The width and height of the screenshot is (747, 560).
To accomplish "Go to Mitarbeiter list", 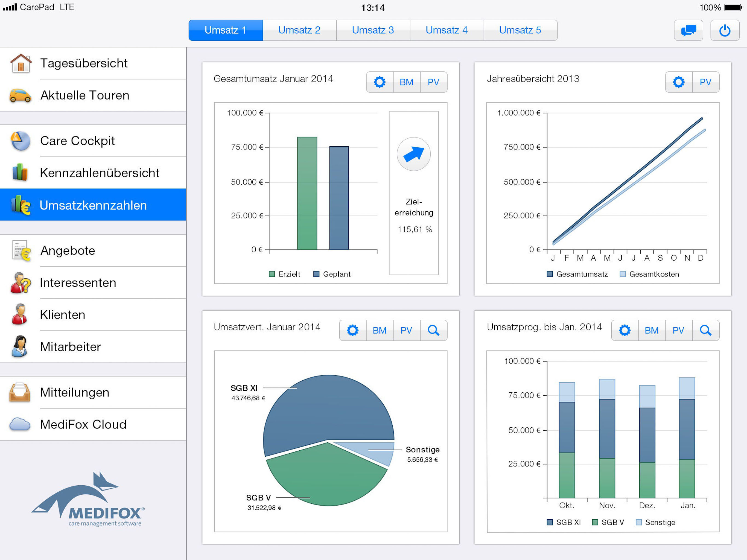I will point(70,347).
